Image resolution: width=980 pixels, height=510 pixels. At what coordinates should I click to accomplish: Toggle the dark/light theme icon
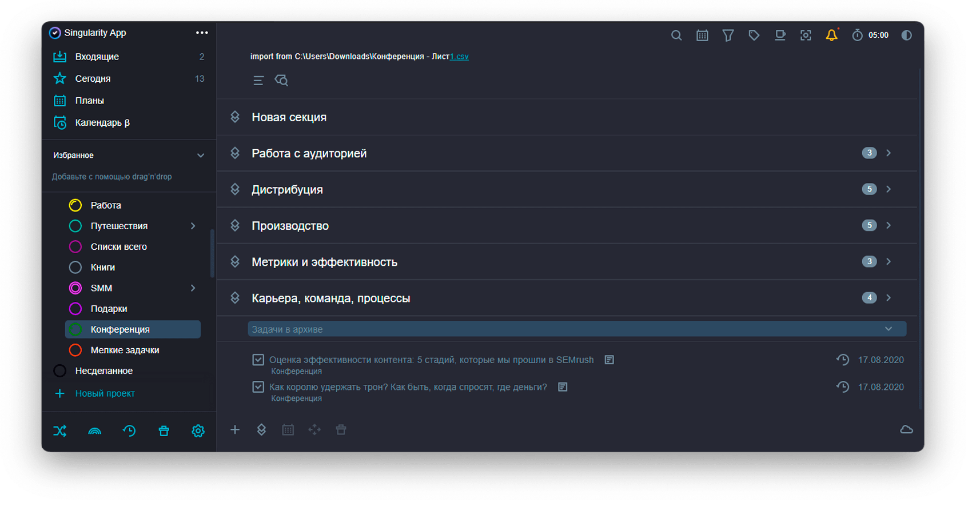coord(907,35)
